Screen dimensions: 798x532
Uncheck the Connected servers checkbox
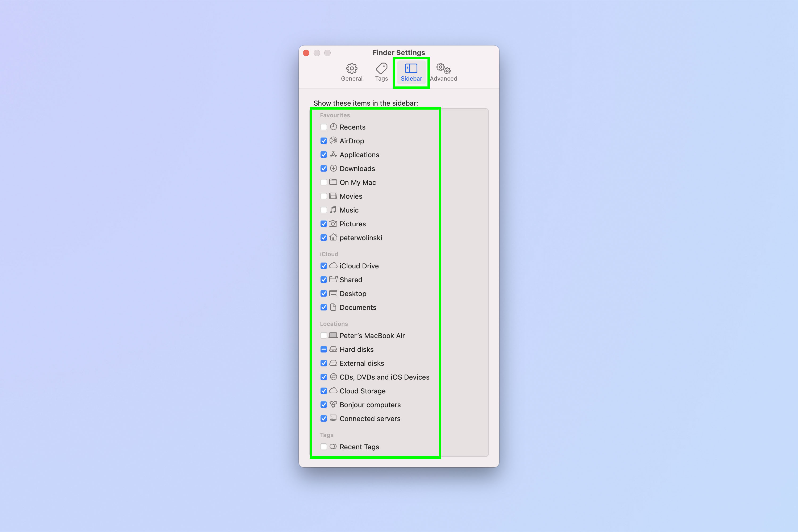pos(324,419)
